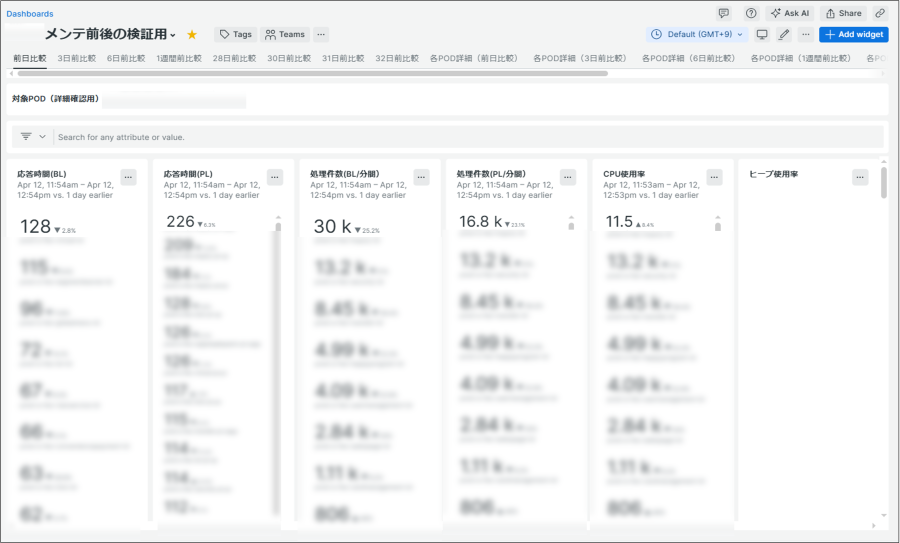This screenshot has height=543, width=900.
Task: Click the Share button
Action: [843, 13]
